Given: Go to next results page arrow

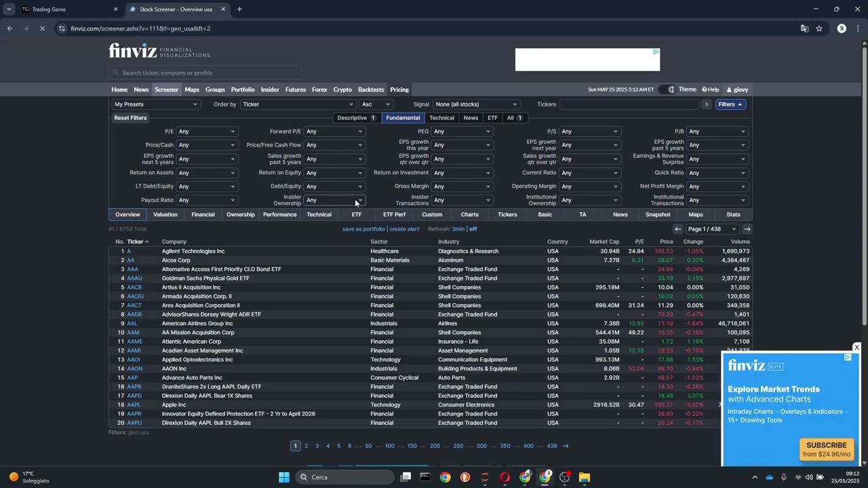Looking at the screenshot, I should pyautogui.click(x=747, y=229).
